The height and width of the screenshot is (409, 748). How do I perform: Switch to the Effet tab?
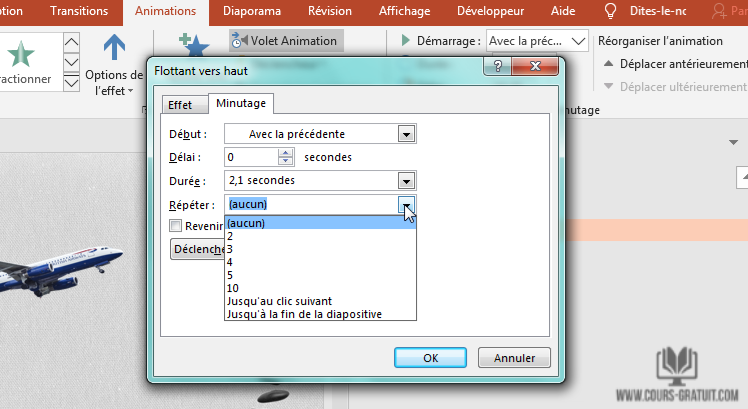180,105
